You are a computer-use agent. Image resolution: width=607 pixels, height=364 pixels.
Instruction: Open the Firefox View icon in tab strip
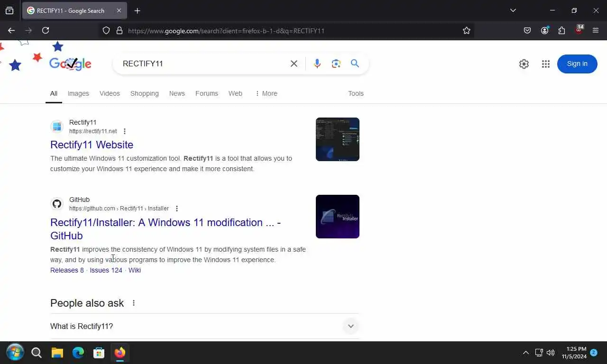tap(9, 10)
